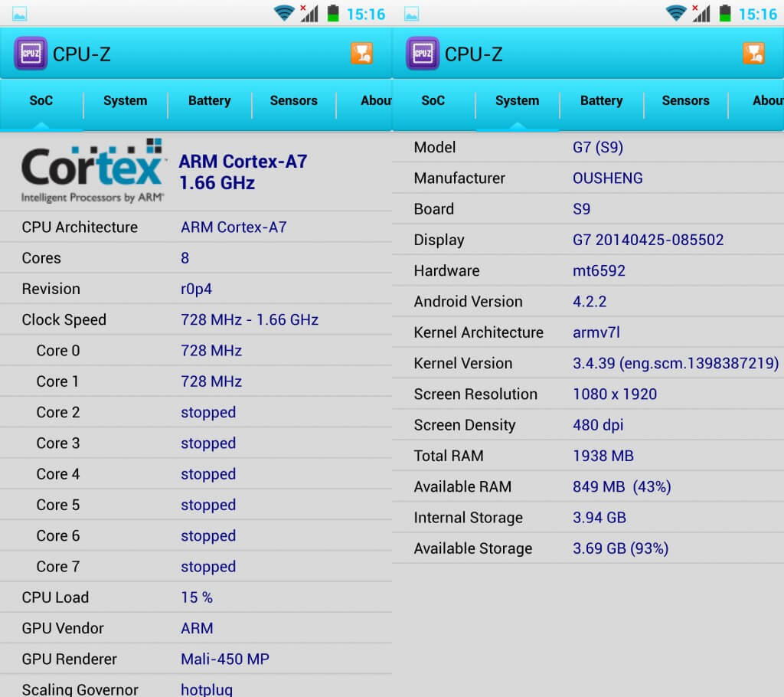Tap the 'ARM Cortex-A7 1.66 GHz' heading
Viewport: 784px width, 697px height.
click(x=243, y=172)
